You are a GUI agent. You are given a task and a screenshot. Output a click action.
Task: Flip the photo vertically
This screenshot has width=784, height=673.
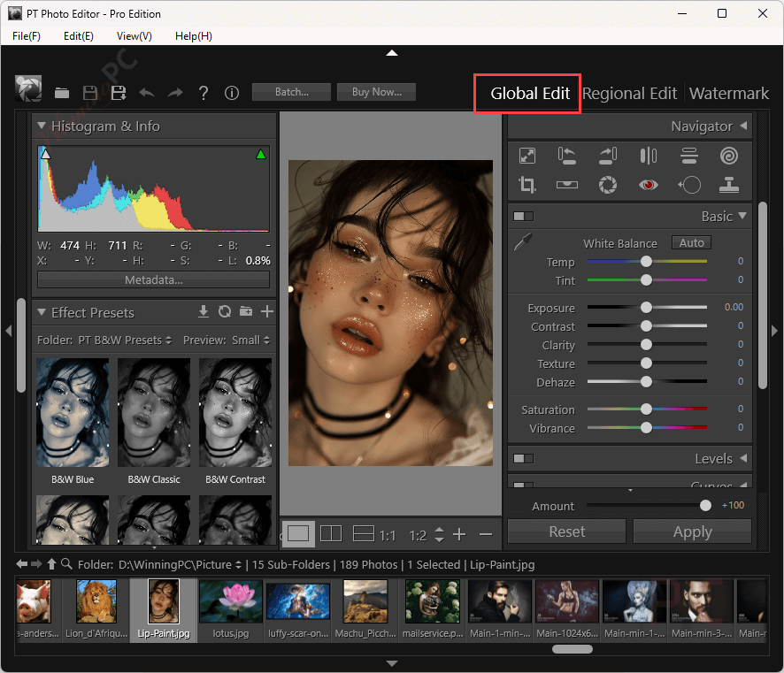pos(689,156)
